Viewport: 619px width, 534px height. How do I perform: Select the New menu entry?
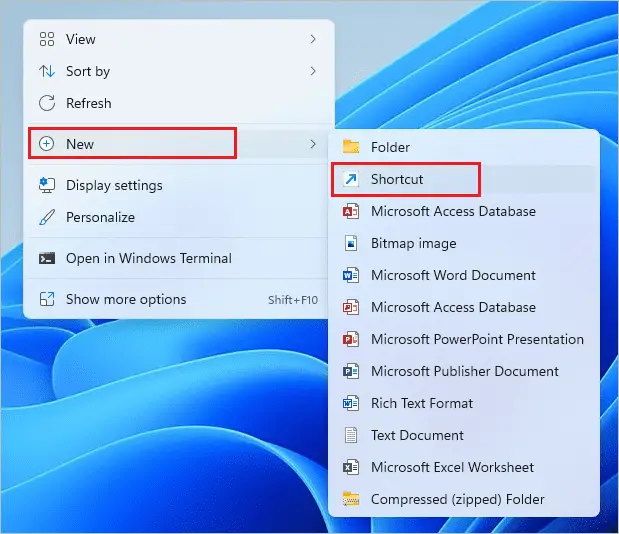178,144
